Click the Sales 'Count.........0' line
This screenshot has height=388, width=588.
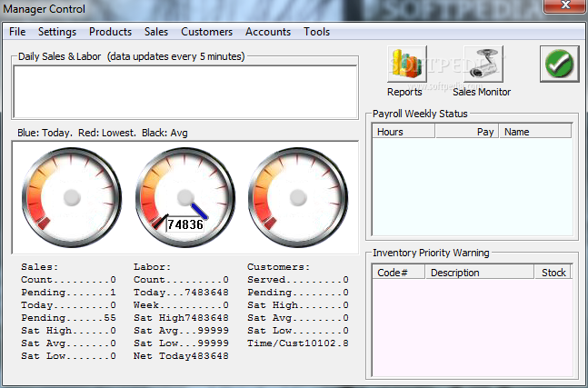[69, 280]
